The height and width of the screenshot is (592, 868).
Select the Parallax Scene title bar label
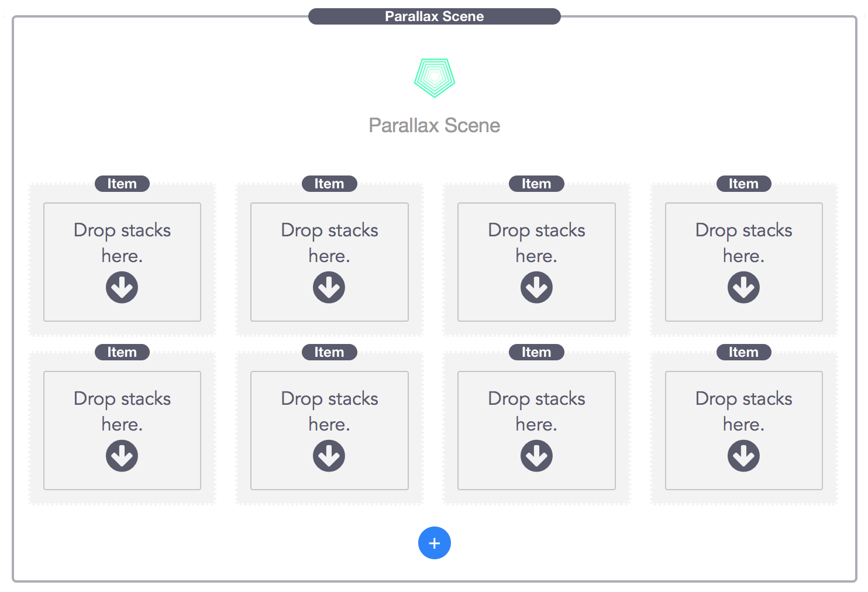click(x=434, y=16)
